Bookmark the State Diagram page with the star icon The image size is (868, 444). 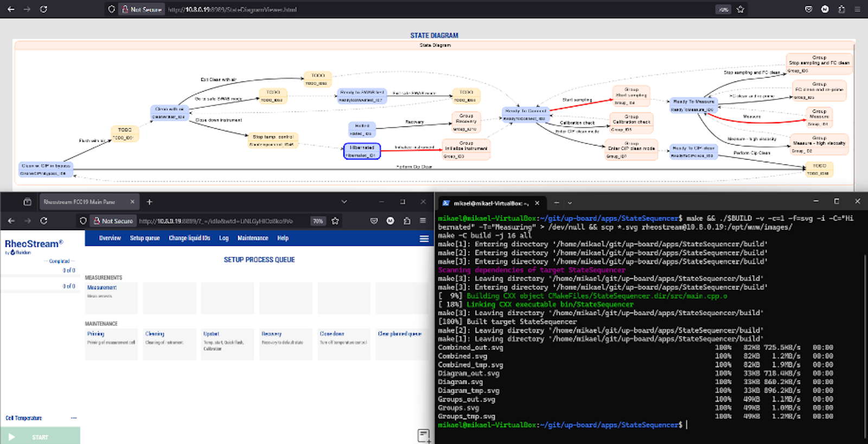click(740, 9)
